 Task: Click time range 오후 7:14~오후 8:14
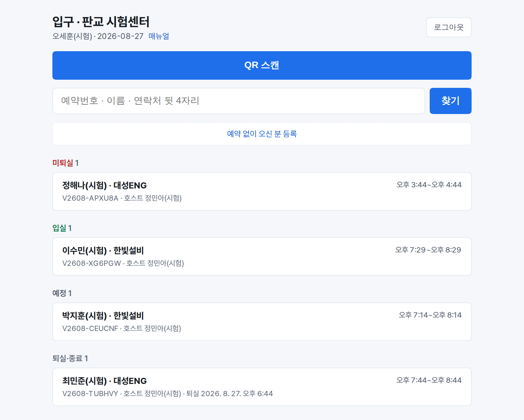point(430,315)
